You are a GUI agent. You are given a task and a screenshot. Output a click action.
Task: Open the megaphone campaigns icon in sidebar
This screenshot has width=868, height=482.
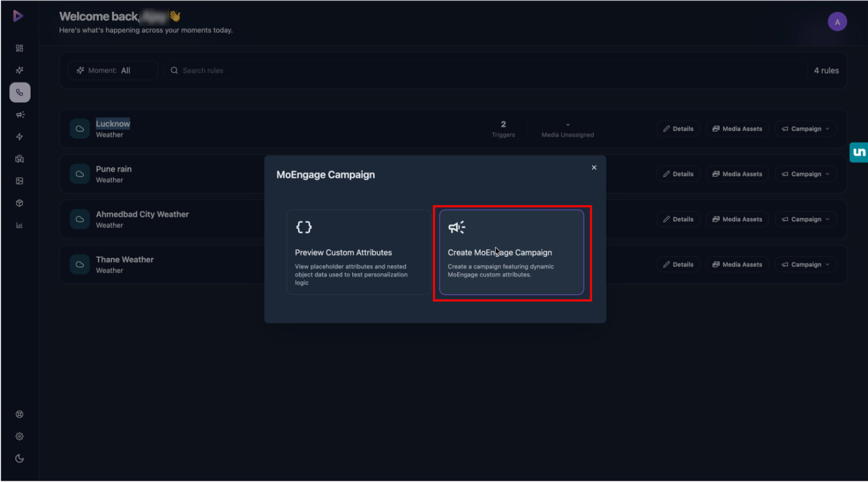click(x=20, y=114)
